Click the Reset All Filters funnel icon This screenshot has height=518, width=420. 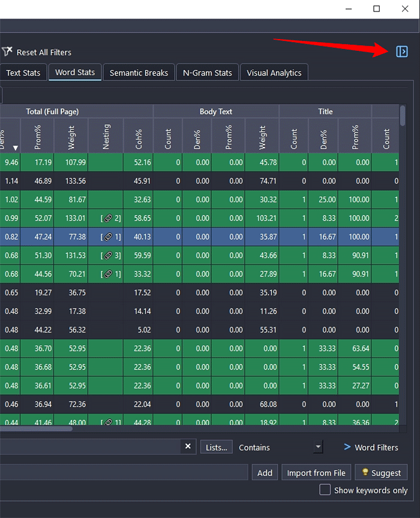point(7,52)
